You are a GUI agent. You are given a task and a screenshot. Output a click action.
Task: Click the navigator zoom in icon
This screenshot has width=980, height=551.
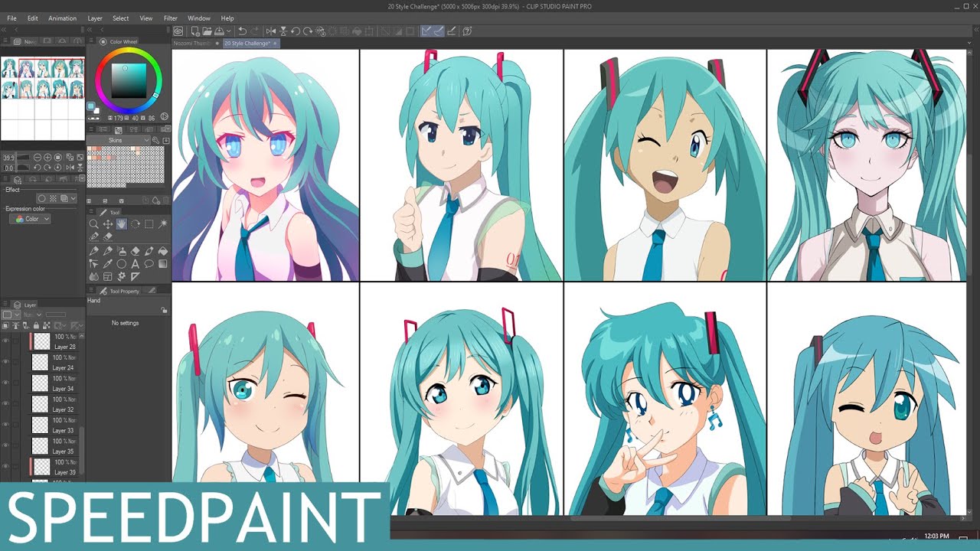pyautogui.click(x=47, y=157)
